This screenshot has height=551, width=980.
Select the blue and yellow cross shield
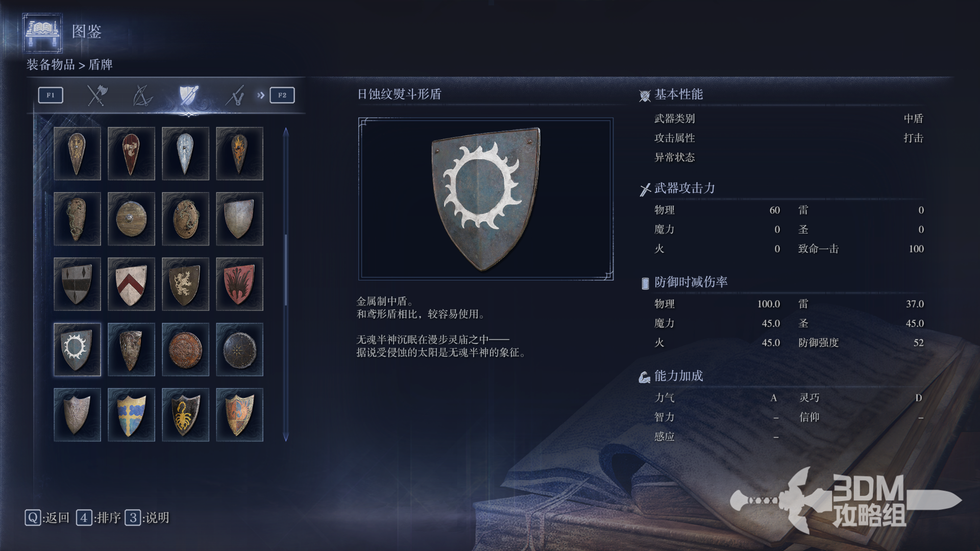tap(131, 415)
